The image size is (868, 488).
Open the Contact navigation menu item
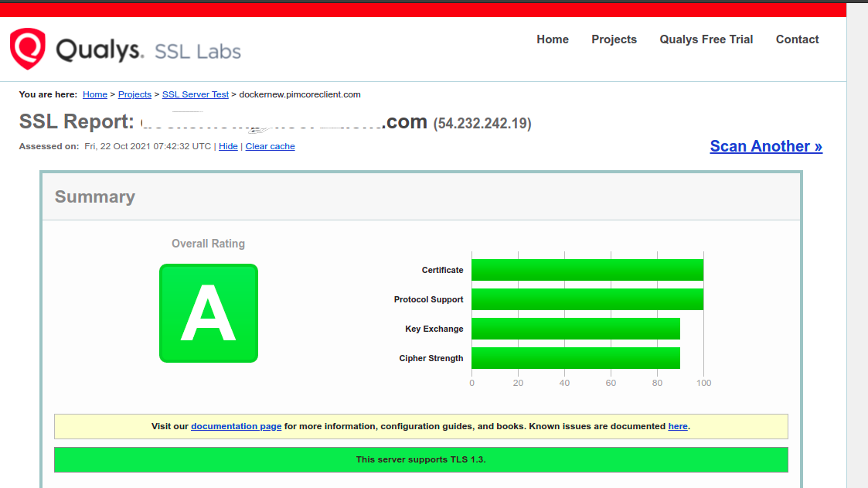[x=797, y=39]
